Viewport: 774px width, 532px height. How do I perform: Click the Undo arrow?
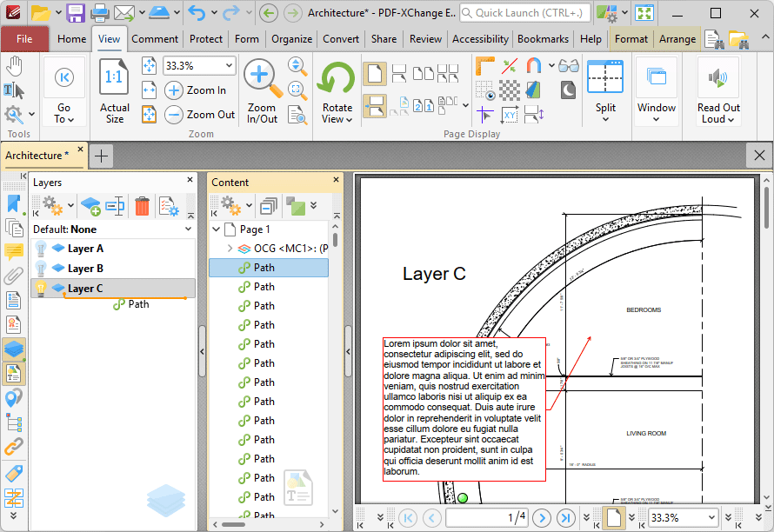197,13
